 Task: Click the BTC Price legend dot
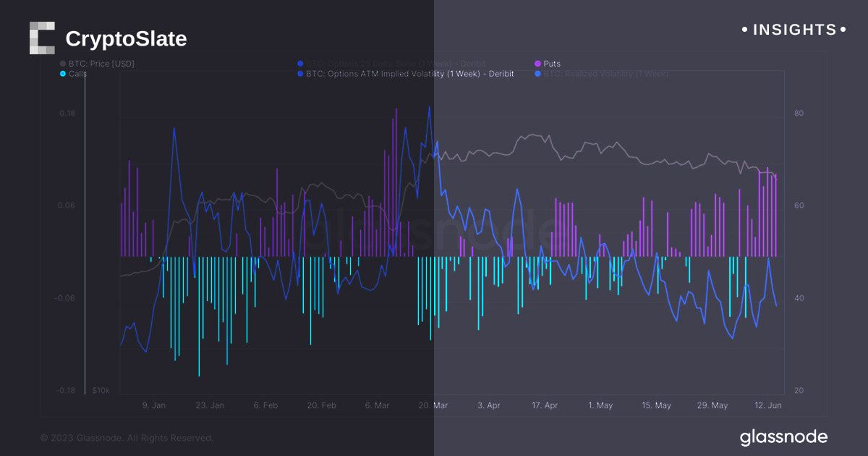[63, 64]
